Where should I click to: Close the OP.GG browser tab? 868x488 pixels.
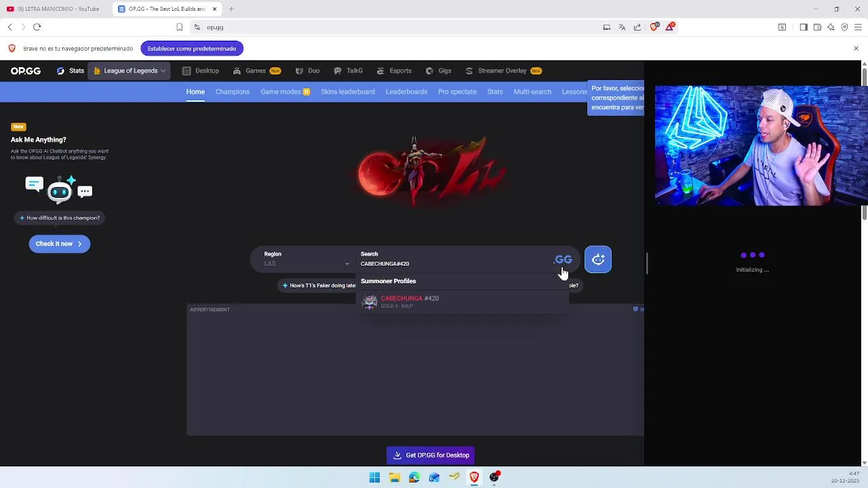coord(215,9)
